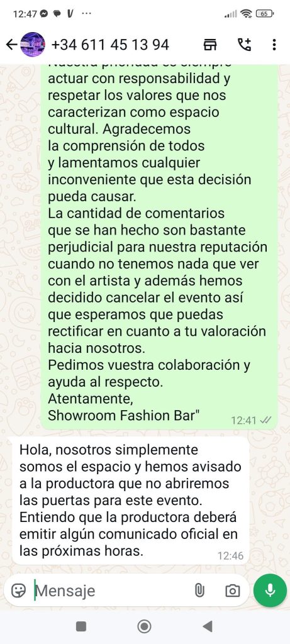Open the emoji sticker picker
Image resolution: width=290 pixels, height=644 pixels.
click(x=18, y=591)
